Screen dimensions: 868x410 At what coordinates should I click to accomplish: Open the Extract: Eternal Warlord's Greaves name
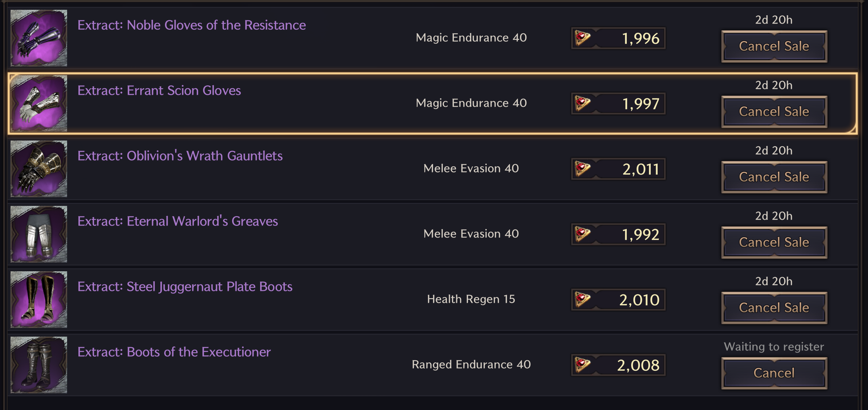click(178, 221)
